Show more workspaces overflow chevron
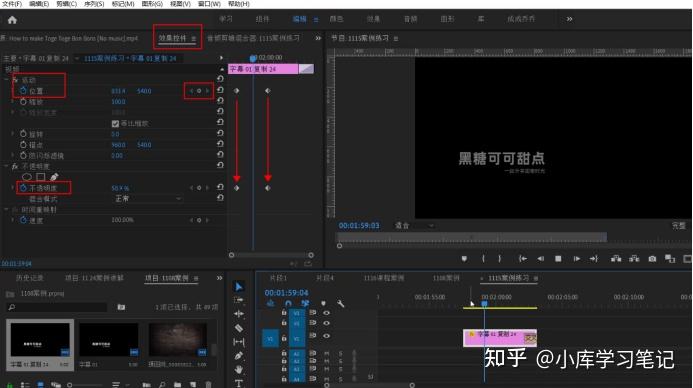The image size is (693, 388). (x=569, y=19)
